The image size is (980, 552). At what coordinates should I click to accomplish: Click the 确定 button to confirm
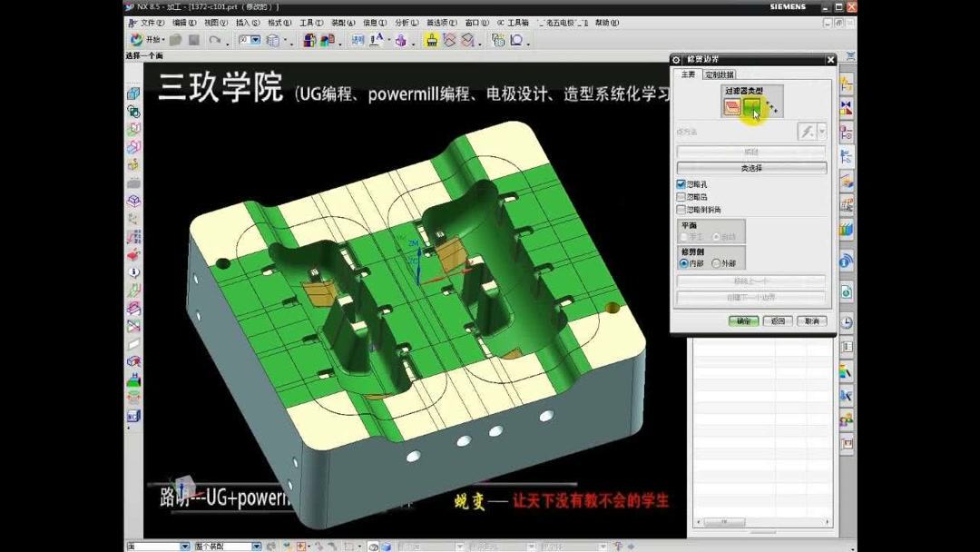click(743, 320)
